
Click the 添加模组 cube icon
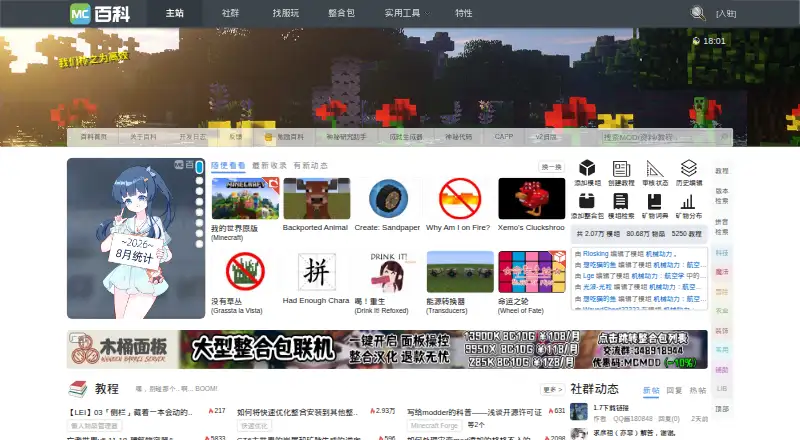pos(587,168)
